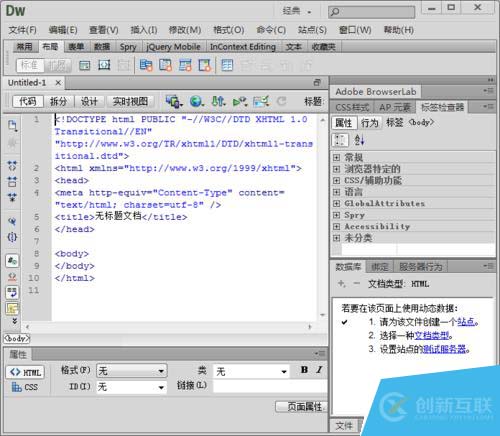The image size is (500, 436).
Task: Expand the CSS/辅助功能 attribute category
Action: pyautogui.click(x=337, y=181)
